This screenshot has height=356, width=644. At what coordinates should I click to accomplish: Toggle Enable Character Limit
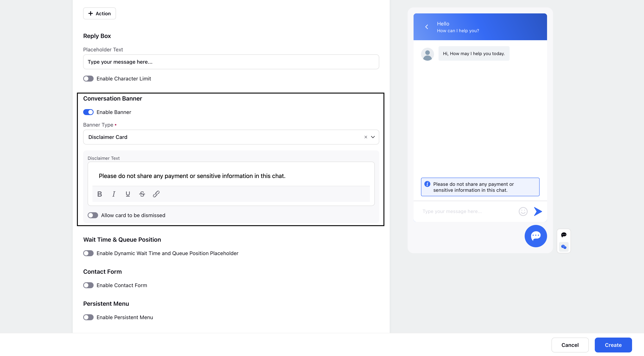click(88, 79)
